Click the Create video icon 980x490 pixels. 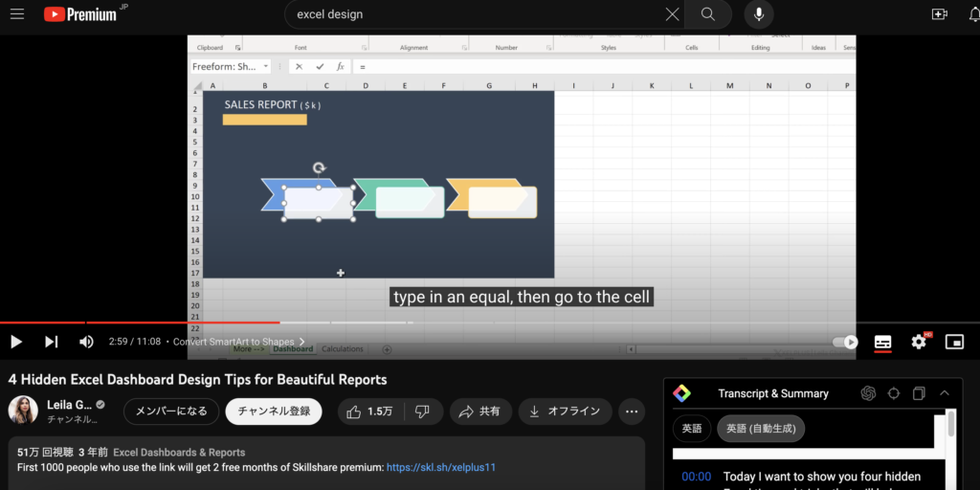point(939,14)
